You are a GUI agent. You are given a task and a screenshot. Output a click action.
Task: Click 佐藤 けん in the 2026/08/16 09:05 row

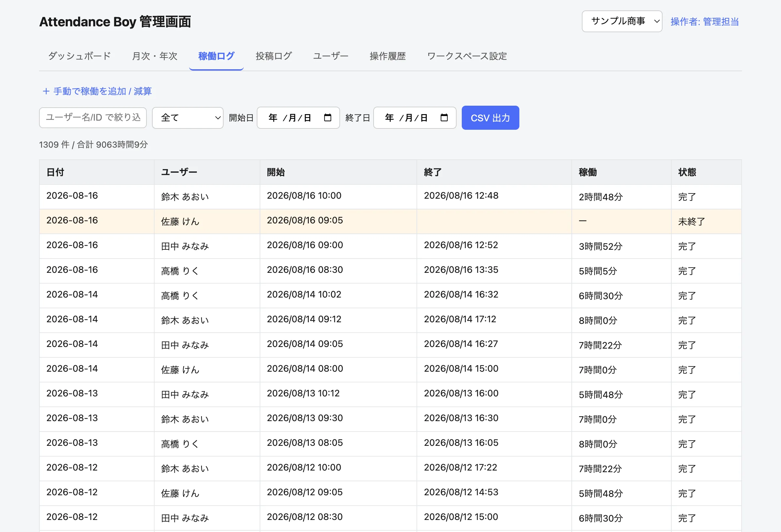click(180, 221)
